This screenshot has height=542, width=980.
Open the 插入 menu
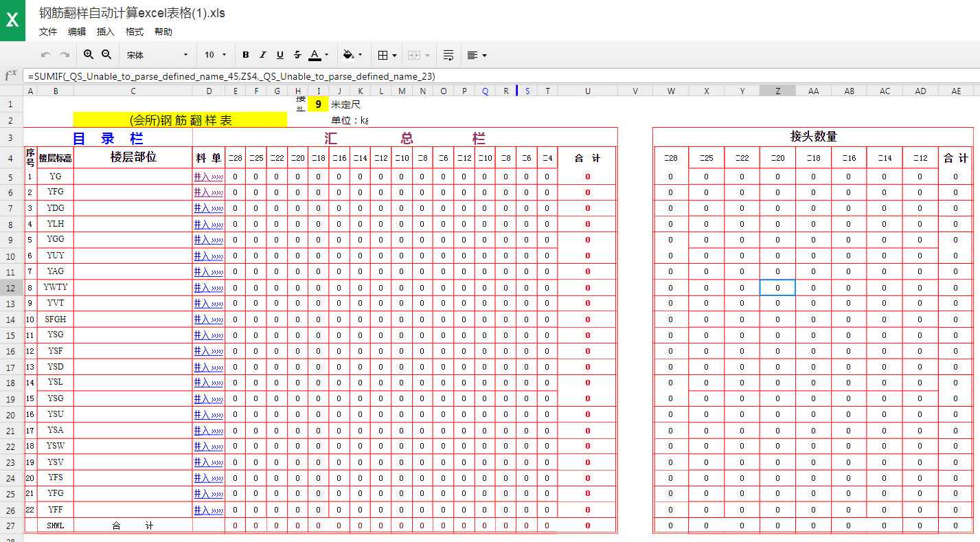point(106,32)
